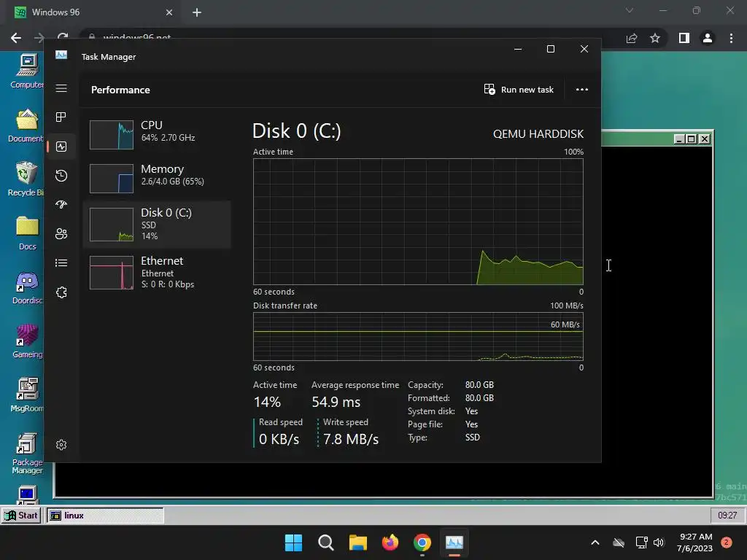Select the CPU performance item
Image resolution: width=747 pixels, height=560 pixels.
[x=158, y=134]
